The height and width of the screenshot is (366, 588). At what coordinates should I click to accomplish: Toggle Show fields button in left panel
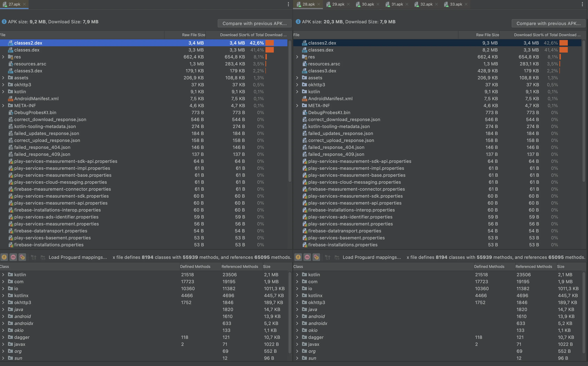tap(4, 257)
